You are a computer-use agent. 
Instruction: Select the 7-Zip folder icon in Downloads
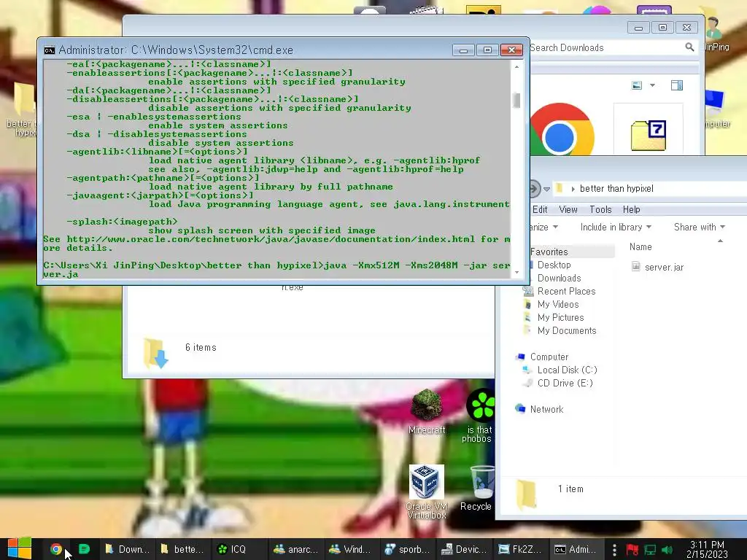[x=649, y=135]
